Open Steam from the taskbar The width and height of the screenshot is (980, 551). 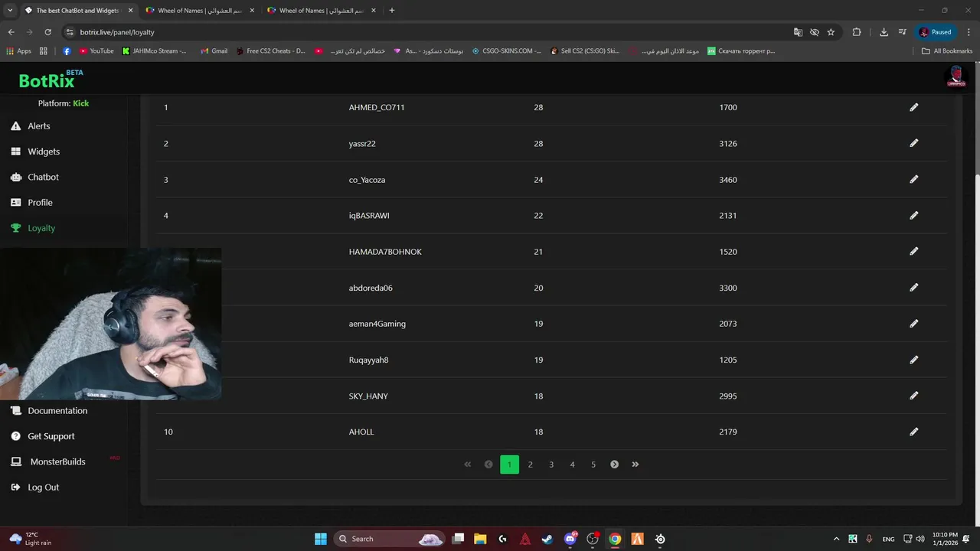pos(547,539)
